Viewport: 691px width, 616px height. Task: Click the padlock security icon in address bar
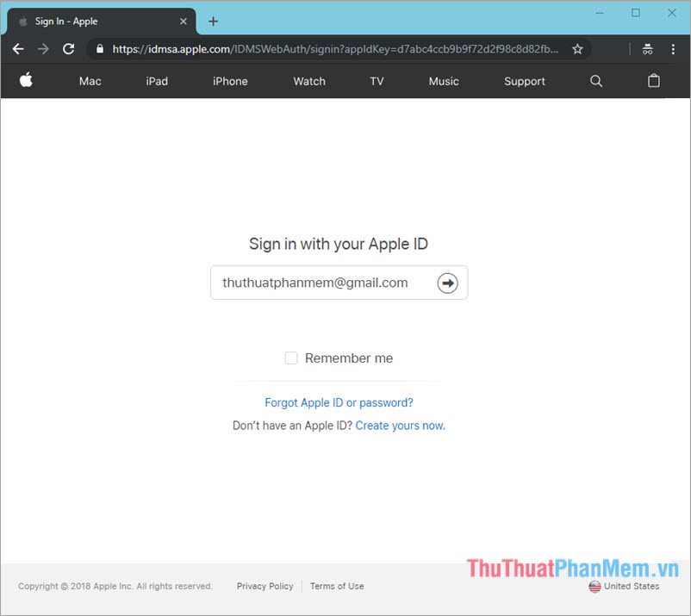(x=99, y=49)
